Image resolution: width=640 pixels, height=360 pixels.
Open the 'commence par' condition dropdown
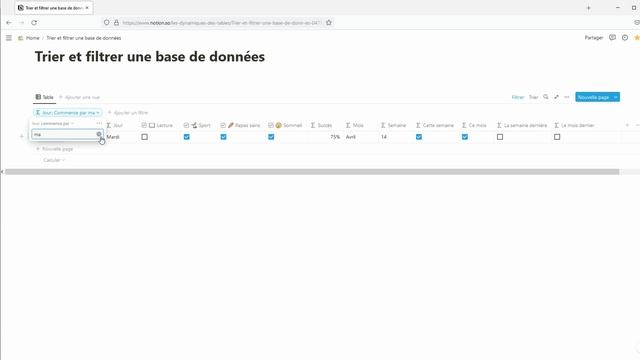point(53,123)
